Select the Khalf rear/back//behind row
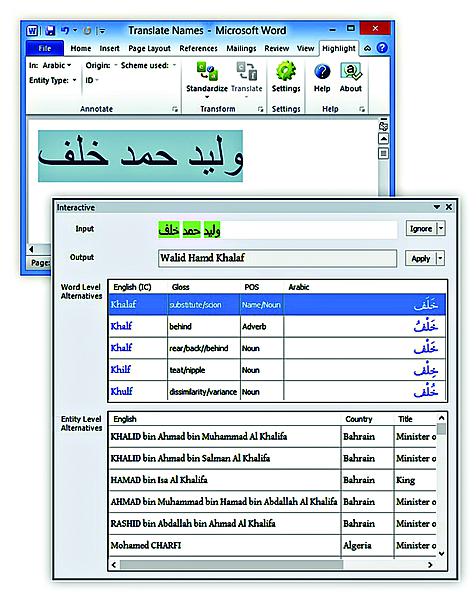Image resolution: width=476 pixels, height=600 pixels. 277,348
